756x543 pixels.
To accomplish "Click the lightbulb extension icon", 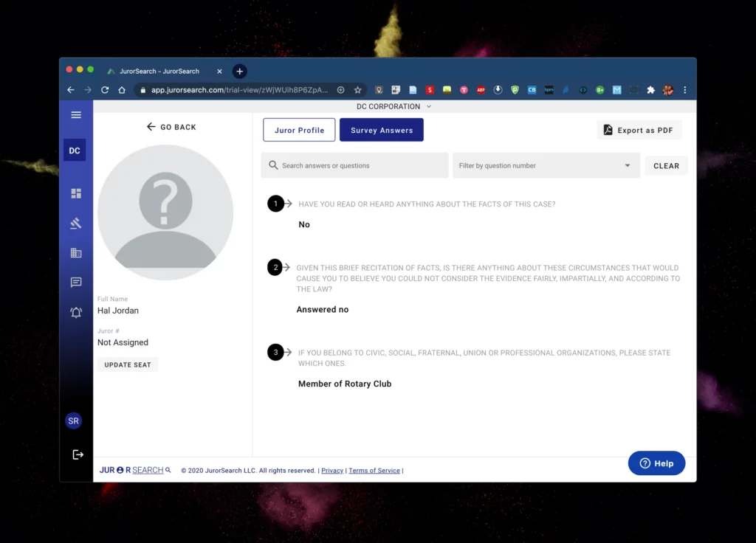I will 379,90.
